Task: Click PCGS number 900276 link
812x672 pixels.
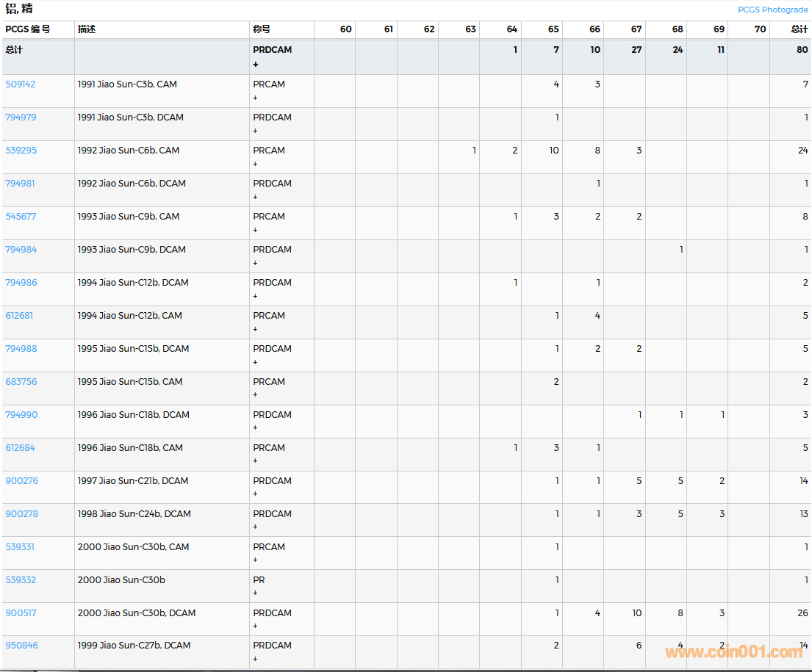Action: (x=21, y=481)
